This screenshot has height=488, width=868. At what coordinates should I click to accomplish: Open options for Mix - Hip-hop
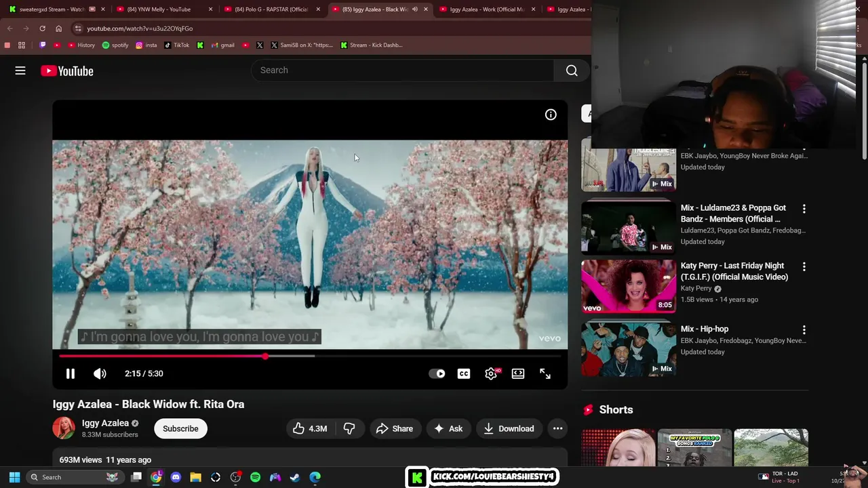[804, 330]
